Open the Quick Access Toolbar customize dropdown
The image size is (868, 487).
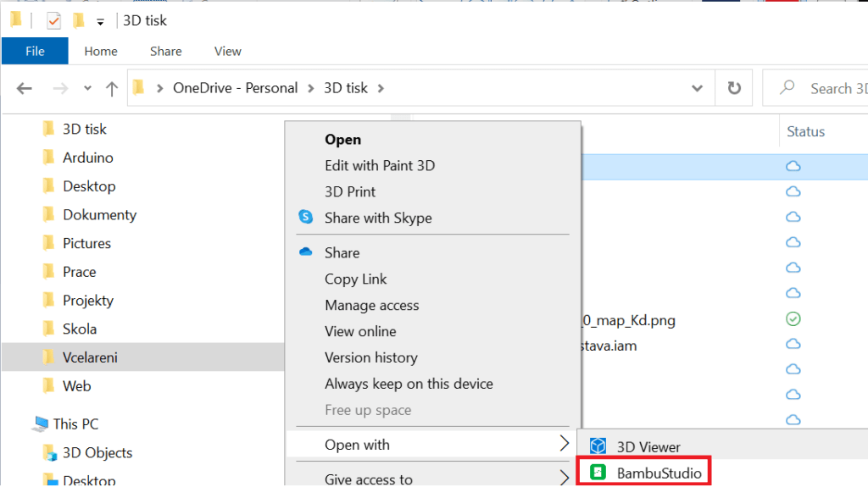[100, 22]
